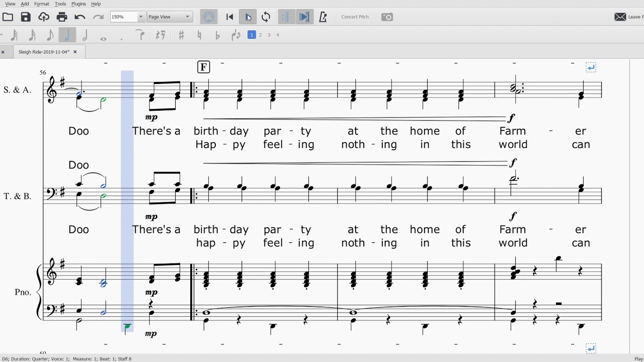
Task: Select the mp dynamic under S. & A.
Action: click(x=151, y=118)
